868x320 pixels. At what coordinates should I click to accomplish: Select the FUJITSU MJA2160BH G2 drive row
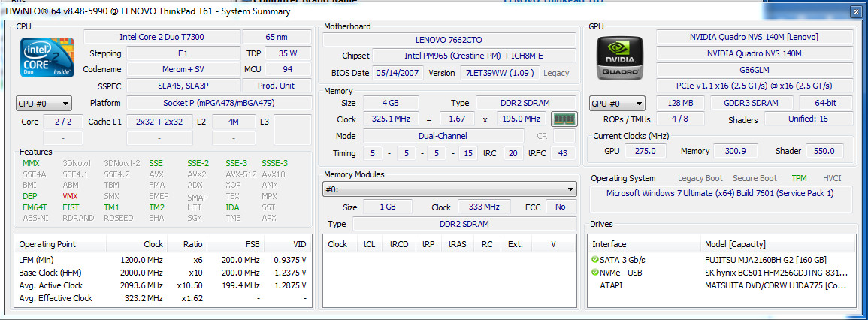pyautogui.click(x=722, y=260)
